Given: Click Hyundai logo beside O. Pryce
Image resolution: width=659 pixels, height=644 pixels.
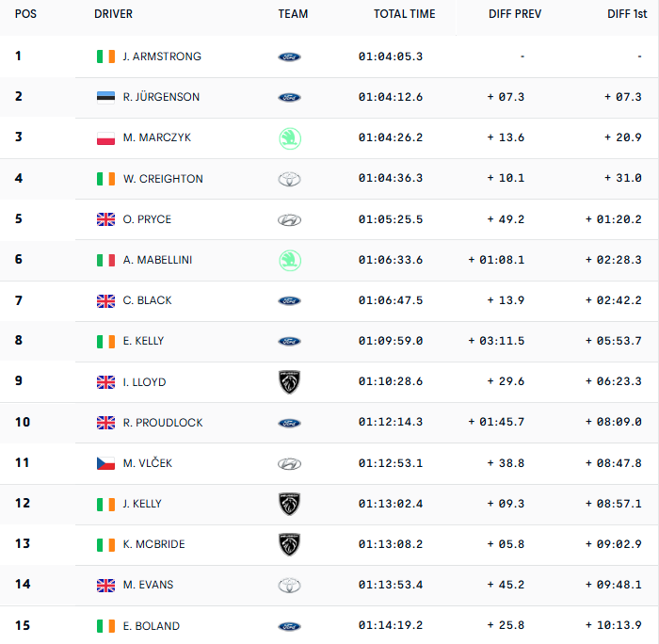Looking at the screenshot, I should tap(289, 219).
